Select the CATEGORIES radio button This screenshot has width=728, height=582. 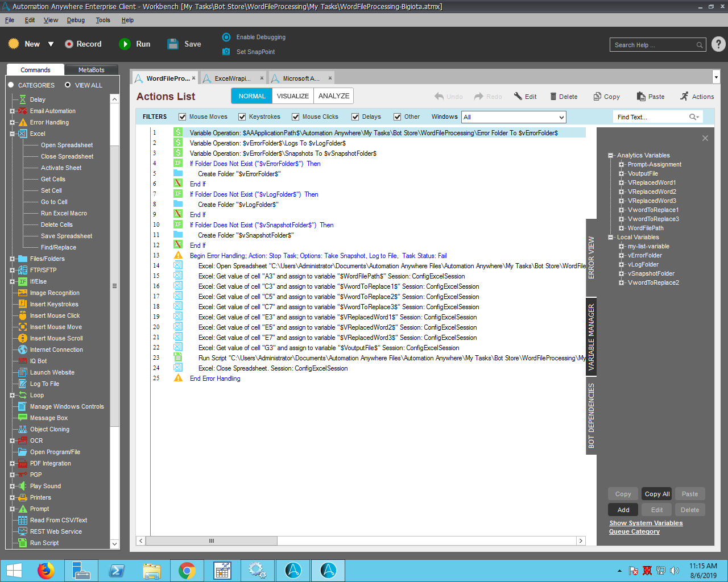pos(11,85)
